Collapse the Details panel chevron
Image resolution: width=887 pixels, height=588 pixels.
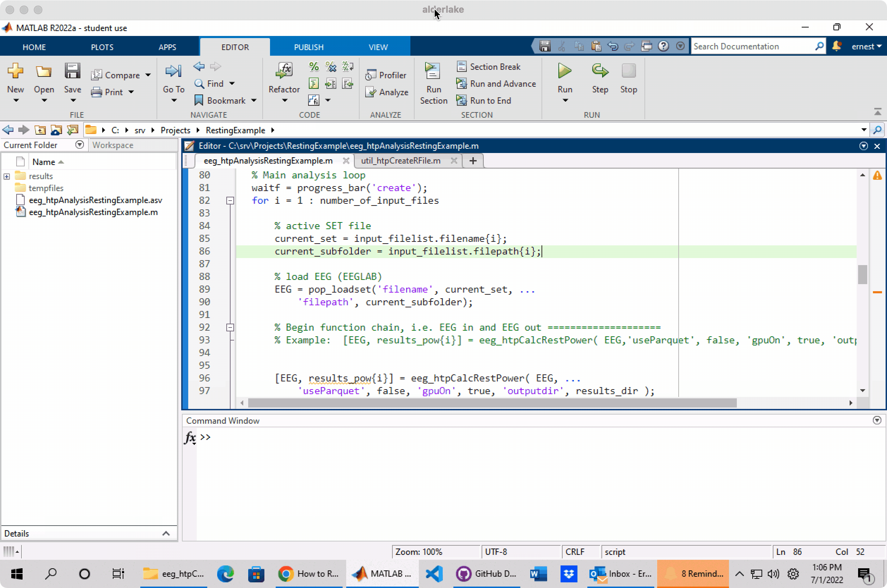pos(166,533)
